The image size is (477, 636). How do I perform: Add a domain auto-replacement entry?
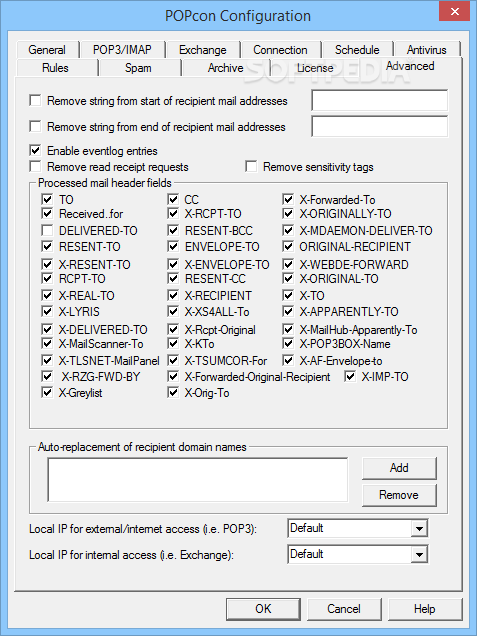399,468
